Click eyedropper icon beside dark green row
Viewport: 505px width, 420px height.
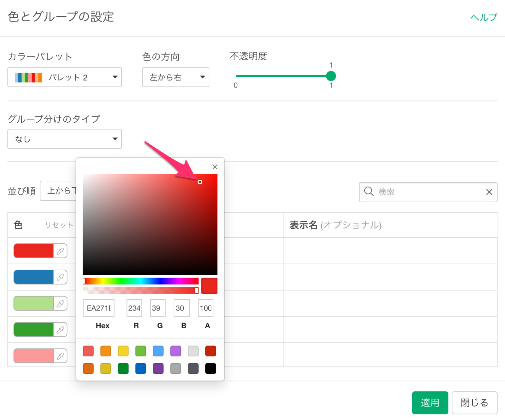60,330
